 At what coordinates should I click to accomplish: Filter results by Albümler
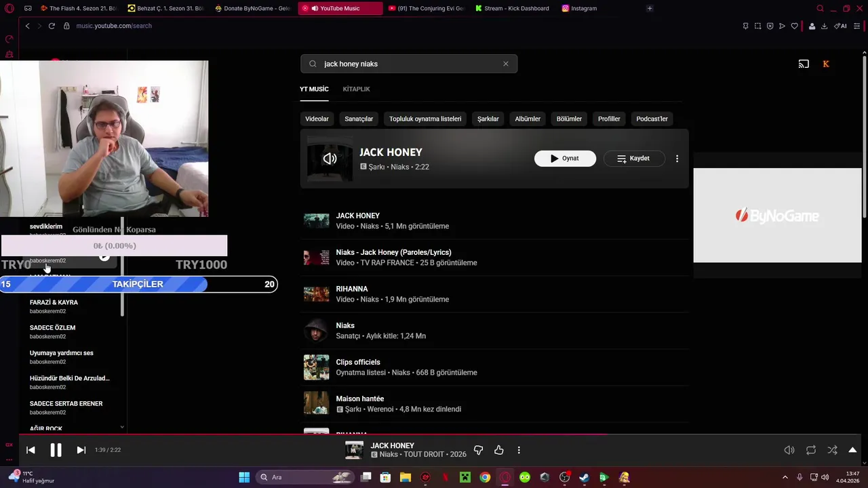528,119
